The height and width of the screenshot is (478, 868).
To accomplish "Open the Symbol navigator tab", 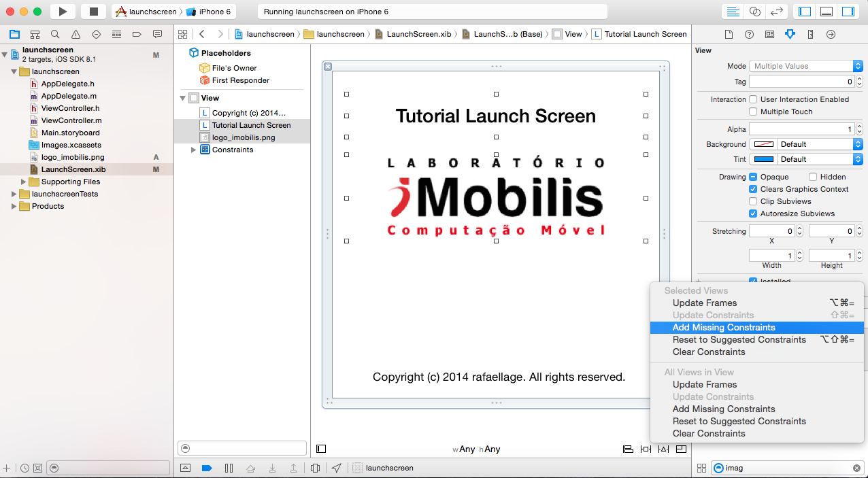I will (x=35, y=34).
